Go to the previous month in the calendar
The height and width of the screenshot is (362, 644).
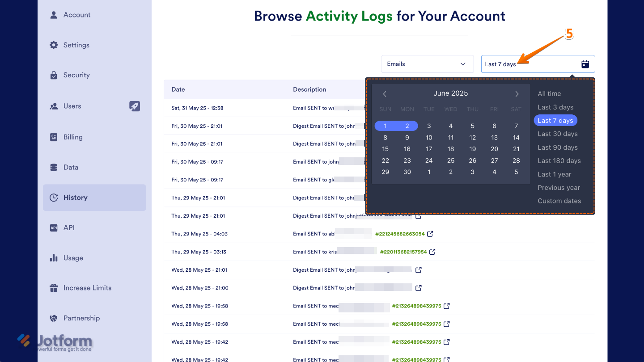[x=385, y=93]
